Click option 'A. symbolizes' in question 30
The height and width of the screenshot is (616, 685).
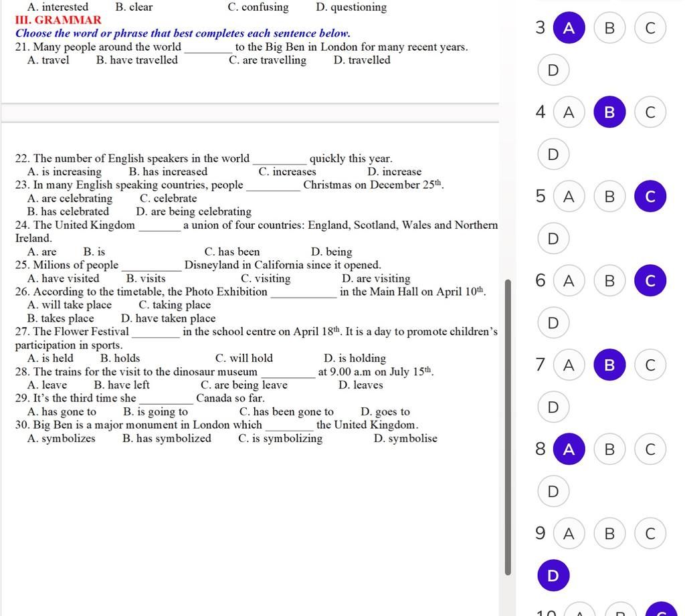tap(61, 439)
